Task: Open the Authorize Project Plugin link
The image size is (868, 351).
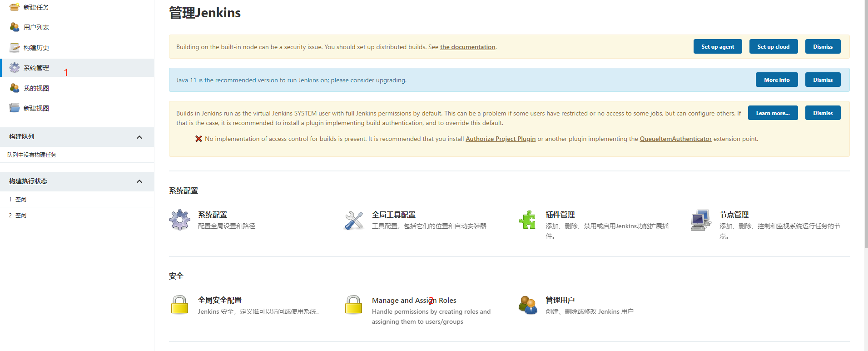Action: pyautogui.click(x=501, y=139)
